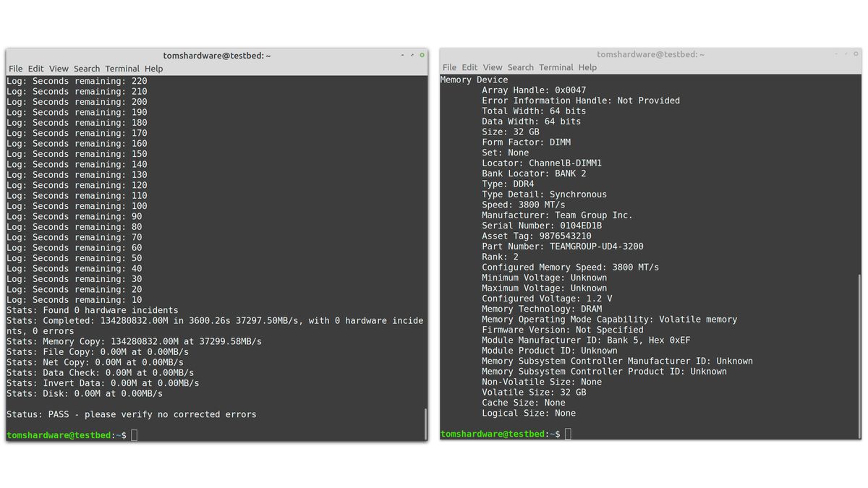The image size is (868, 488).
Task: Open the Terminal menu in the left terminal
Action: [x=122, y=69]
